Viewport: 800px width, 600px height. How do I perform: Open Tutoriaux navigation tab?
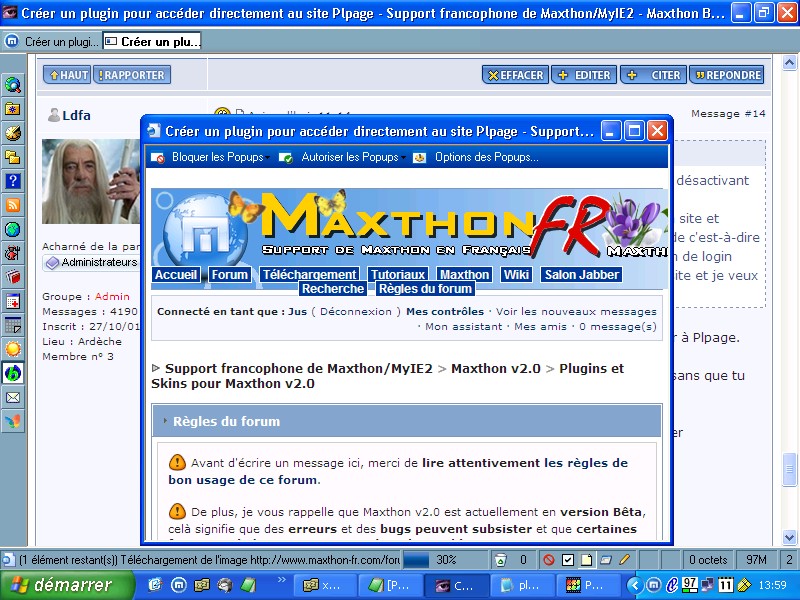click(398, 274)
